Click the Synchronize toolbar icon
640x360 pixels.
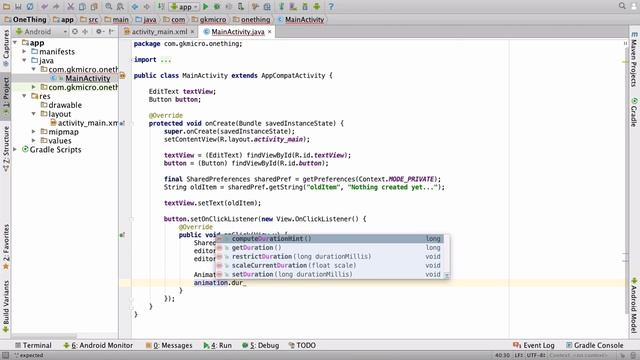[x=30, y=7]
